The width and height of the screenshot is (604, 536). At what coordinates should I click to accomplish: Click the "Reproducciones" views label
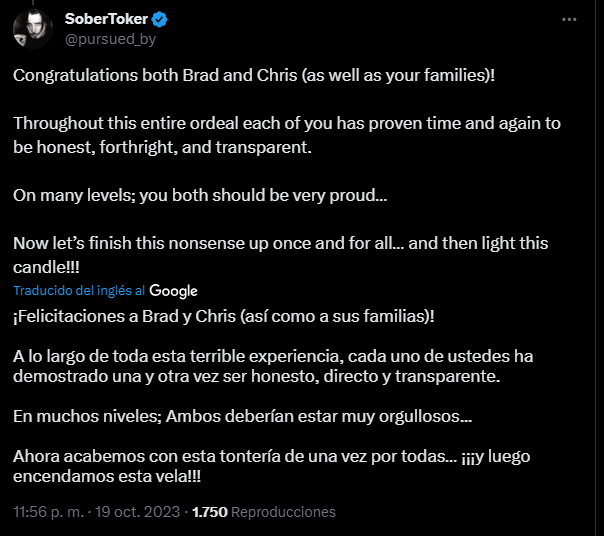click(285, 511)
